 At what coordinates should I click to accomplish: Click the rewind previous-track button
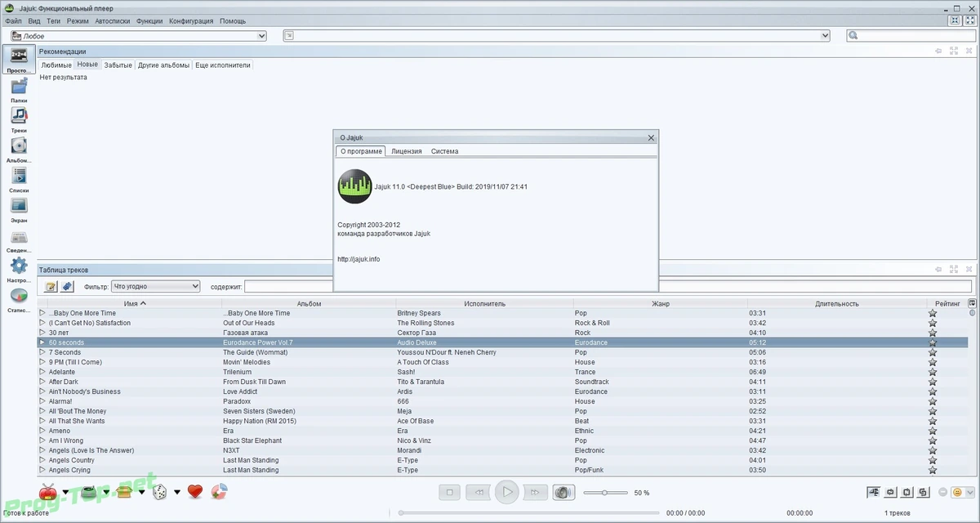point(479,492)
